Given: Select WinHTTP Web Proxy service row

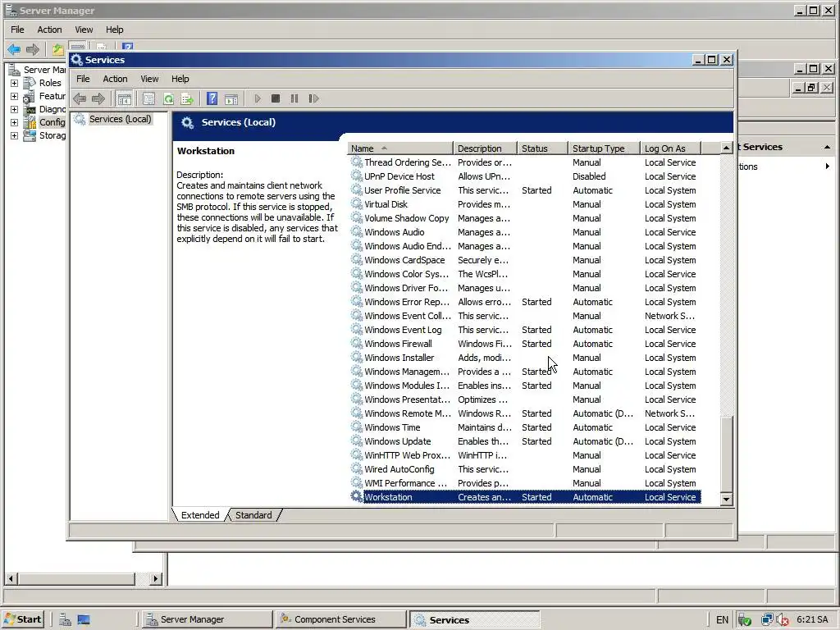Looking at the screenshot, I should [525, 454].
